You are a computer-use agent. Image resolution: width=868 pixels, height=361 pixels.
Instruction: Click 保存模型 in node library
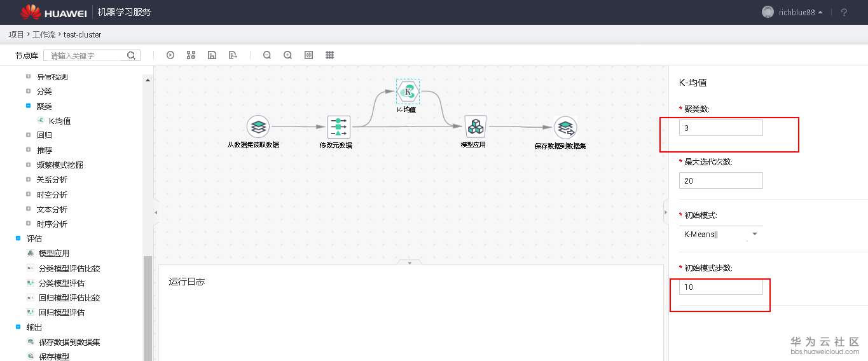pyautogui.click(x=54, y=357)
